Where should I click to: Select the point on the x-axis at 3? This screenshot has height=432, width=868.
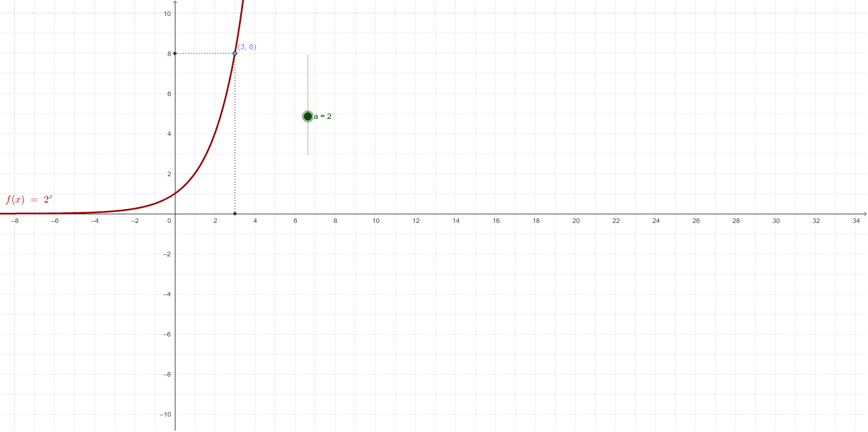235,214
